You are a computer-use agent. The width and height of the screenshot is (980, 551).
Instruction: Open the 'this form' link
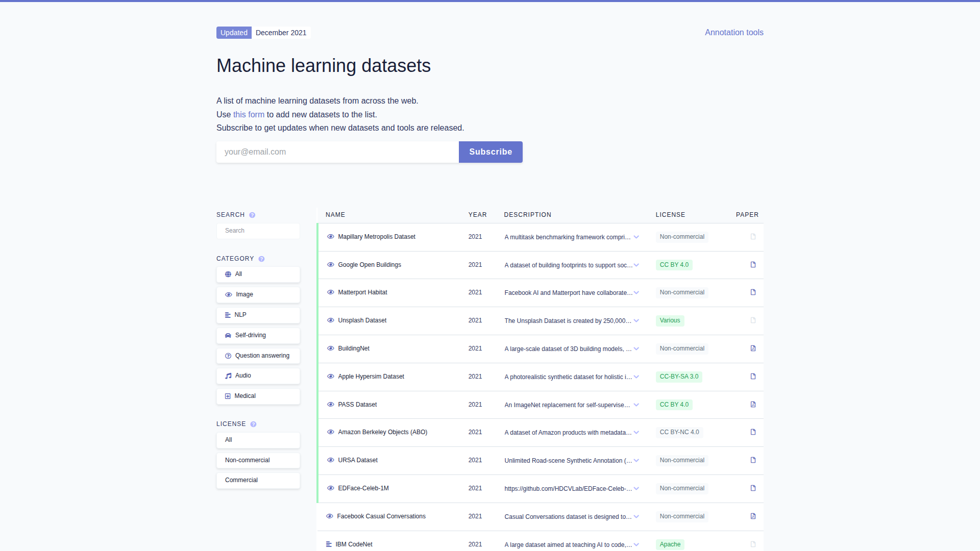[x=249, y=115]
